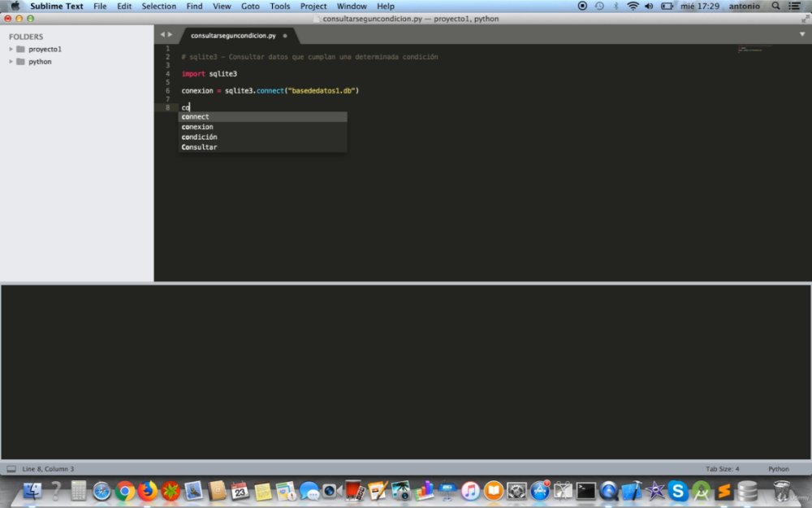Go to the previous tab with left arrow
The image size is (812, 508).
coord(162,35)
